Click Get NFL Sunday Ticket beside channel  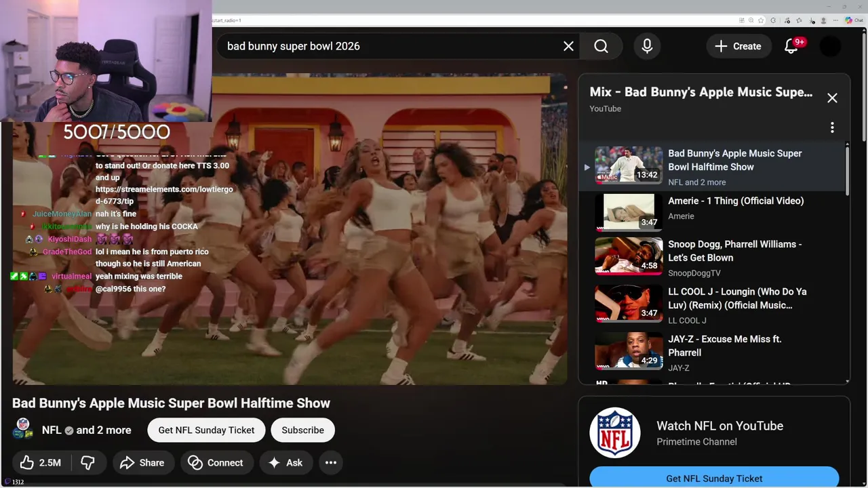tap(206, 430)
